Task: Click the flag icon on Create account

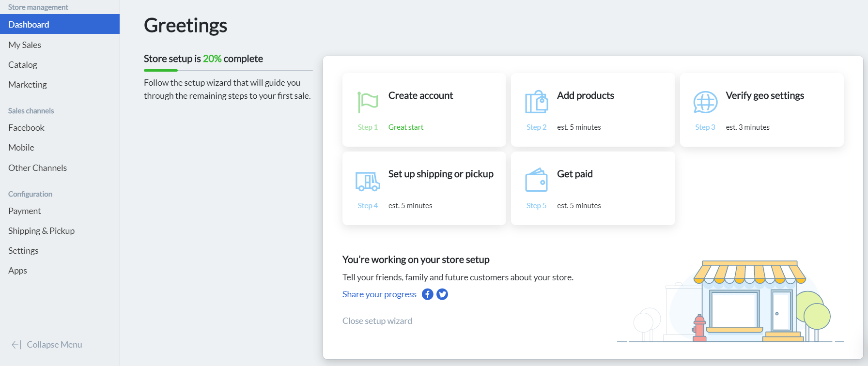Action: (368, 102)
